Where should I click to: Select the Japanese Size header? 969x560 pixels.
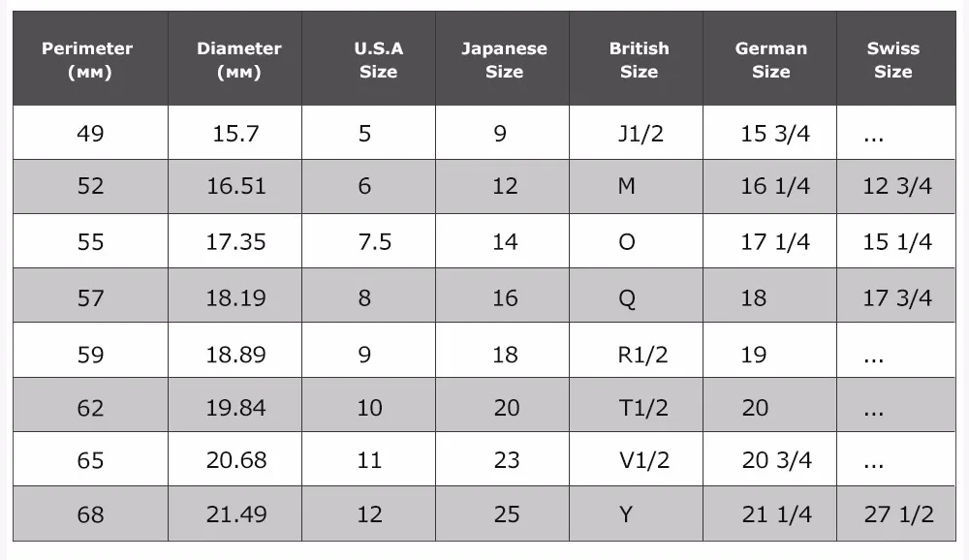502,59
